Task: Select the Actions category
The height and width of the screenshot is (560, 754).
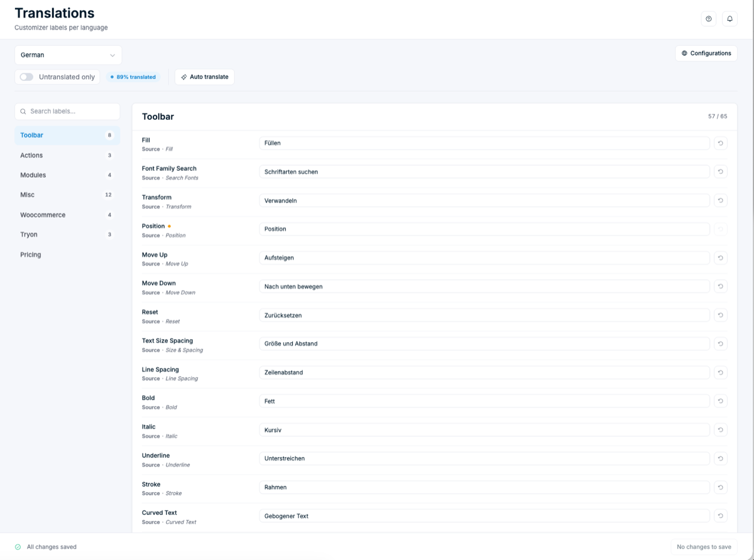Action: (x=67, y=155)
